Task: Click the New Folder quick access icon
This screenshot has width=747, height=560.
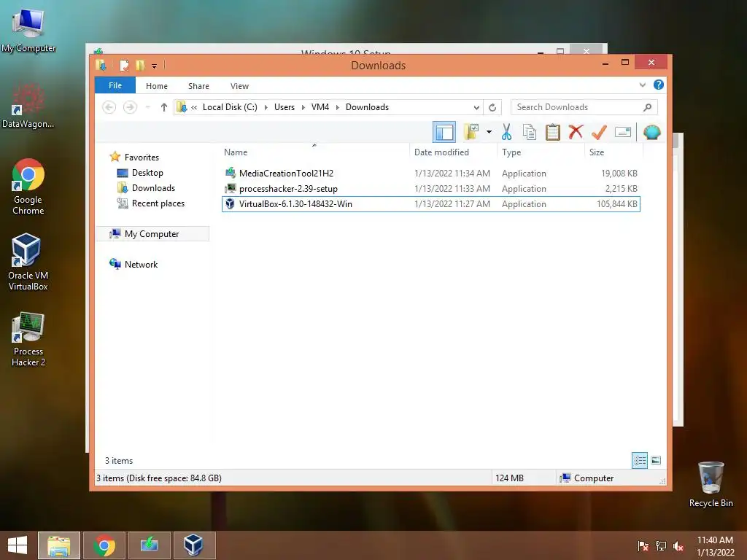Action: tap(140, 65)
